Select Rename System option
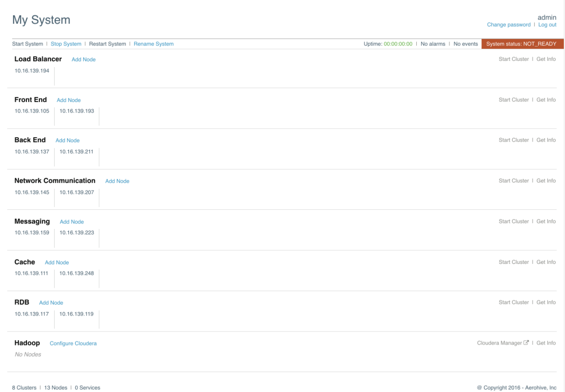565x392 pixels. (x=153, y=44)
